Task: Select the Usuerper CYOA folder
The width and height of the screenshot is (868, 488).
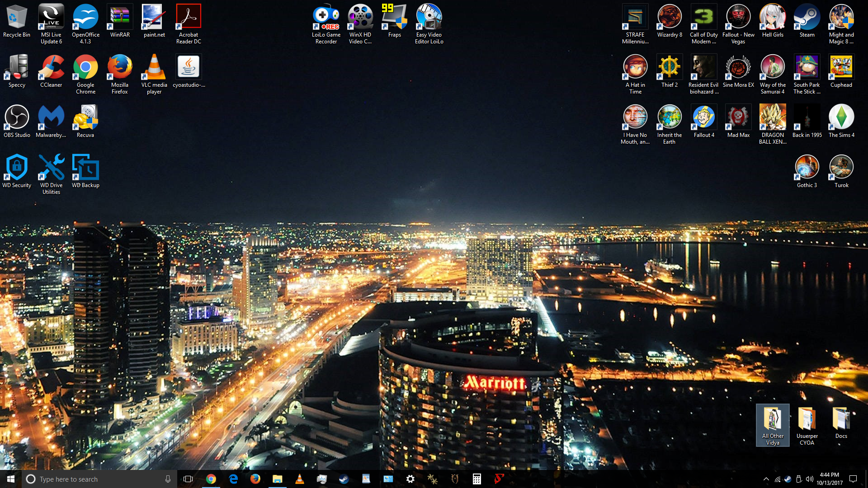Action: [807, 426]
